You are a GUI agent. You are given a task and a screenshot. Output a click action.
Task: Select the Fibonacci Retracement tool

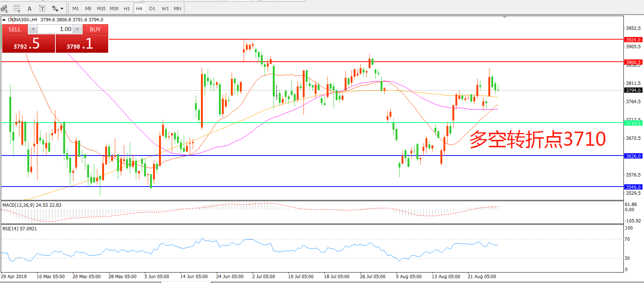point(17,8)
